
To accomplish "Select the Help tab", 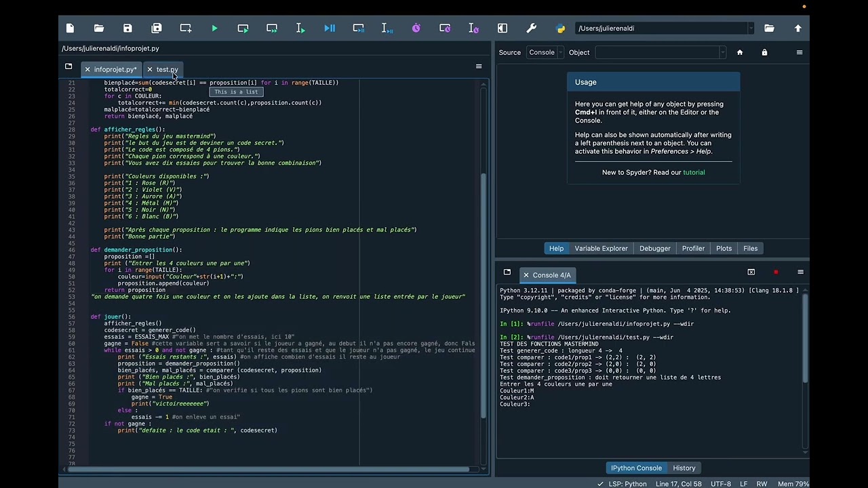I will coord(556,248).
